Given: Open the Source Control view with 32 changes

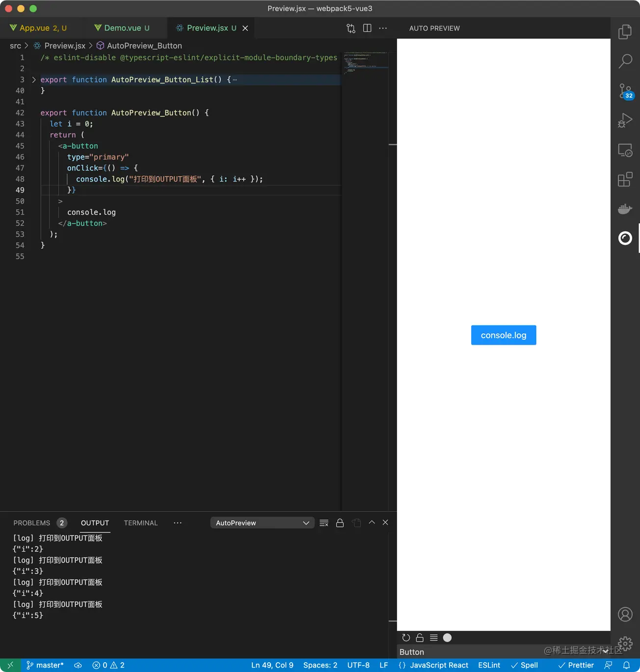Looking at the screenshot, I should tap(625, 91).
